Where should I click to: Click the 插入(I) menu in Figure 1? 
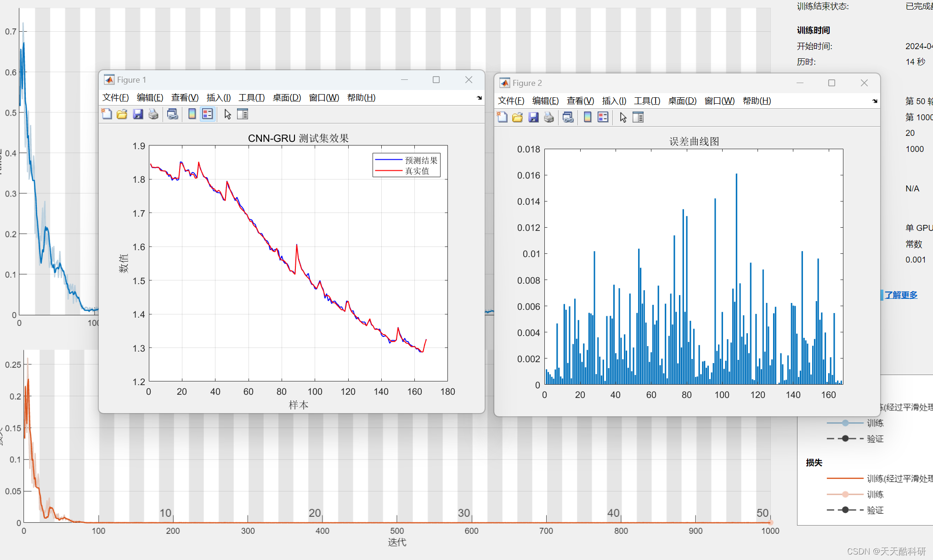[x=217, y=99]
